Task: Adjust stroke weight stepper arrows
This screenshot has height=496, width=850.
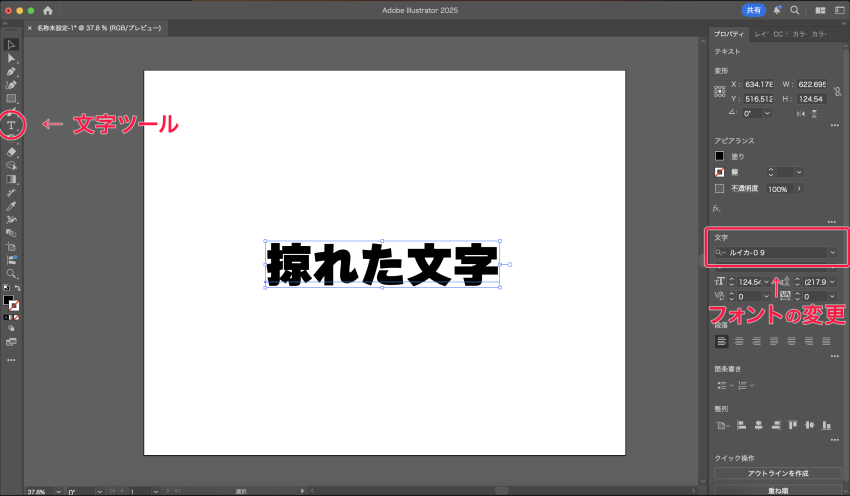Action: (771, 172)
